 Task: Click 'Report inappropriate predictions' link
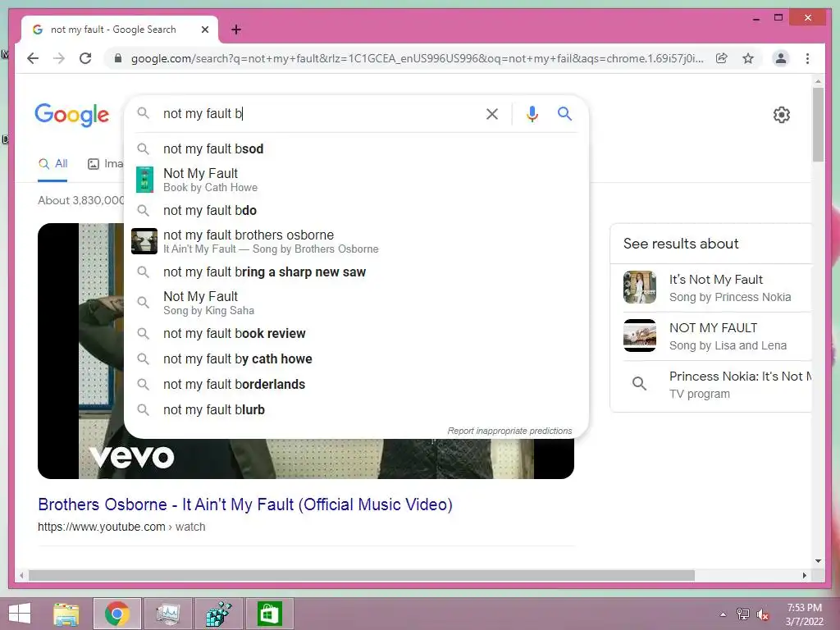(509, 431)
